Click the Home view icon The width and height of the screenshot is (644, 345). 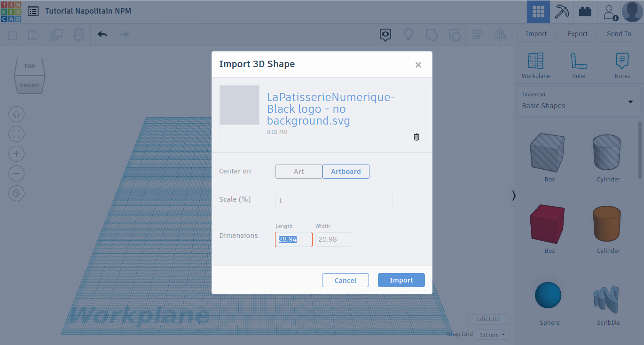pos(16,114)
